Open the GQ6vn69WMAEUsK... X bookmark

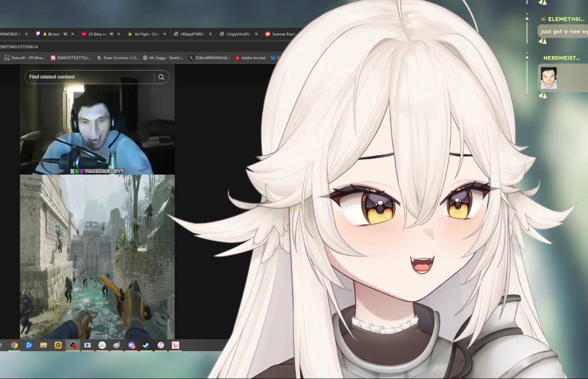click(209, 58)
